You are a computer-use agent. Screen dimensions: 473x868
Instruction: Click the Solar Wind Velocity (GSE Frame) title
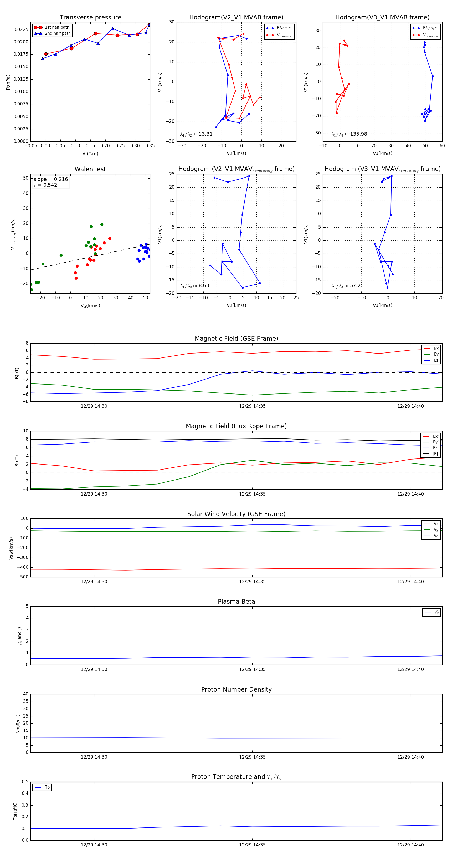click(x=236, y=514)
